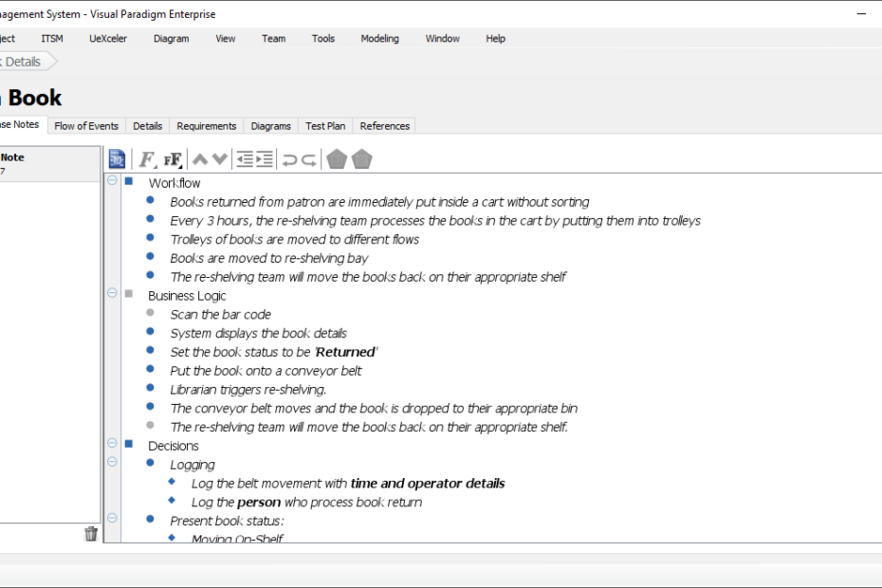Toggle the square marker beside Decisions

coord(129,444)
